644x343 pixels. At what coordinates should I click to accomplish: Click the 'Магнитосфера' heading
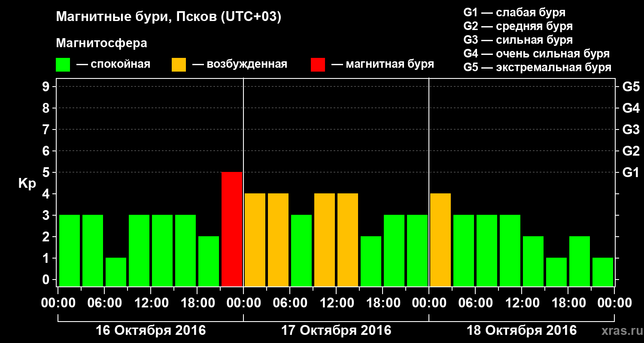click(101, 43)
